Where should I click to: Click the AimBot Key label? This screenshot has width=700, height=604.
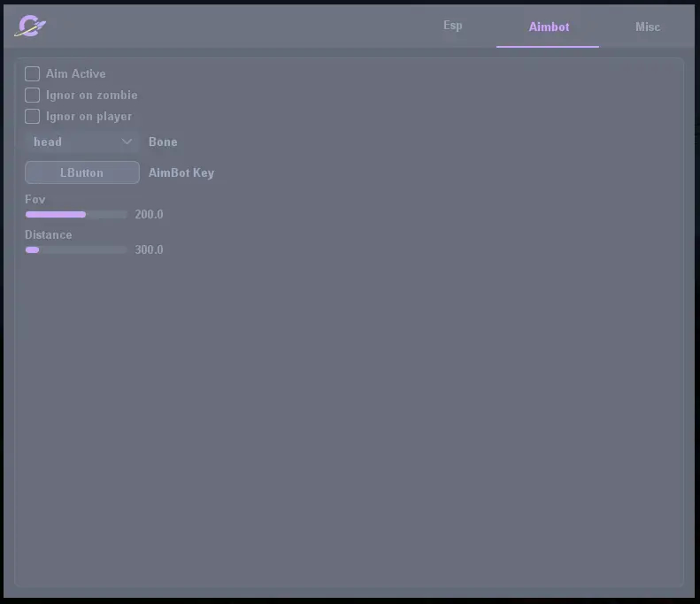181,173
